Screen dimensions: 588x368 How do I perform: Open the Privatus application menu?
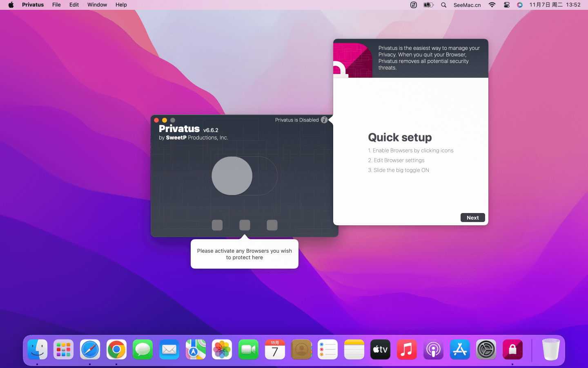click(x=33, y=5)
